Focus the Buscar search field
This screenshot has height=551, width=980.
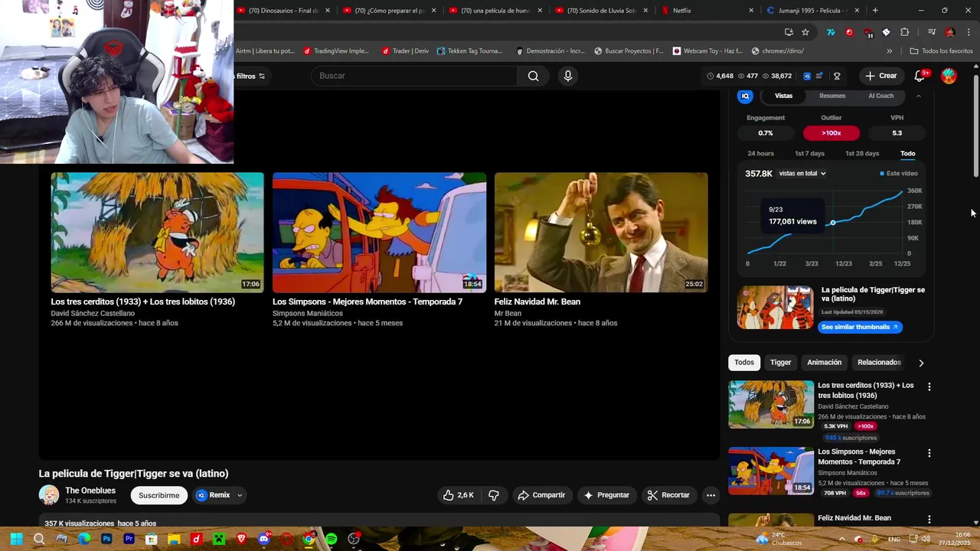click(x=413, y=76)
